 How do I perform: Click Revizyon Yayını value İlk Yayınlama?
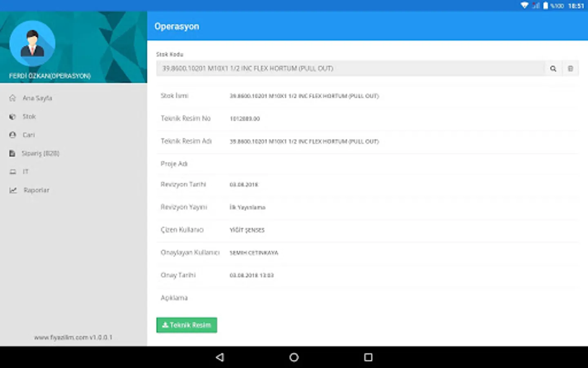247,208
